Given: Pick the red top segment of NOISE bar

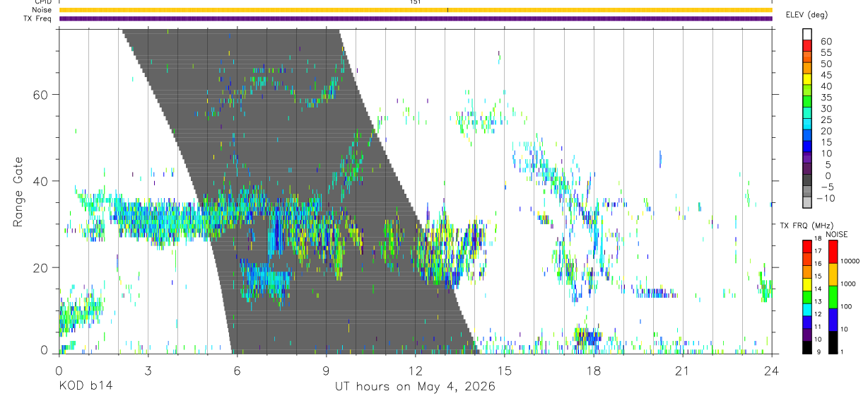Looking at the screenshot, I should [x=833, y=252].
